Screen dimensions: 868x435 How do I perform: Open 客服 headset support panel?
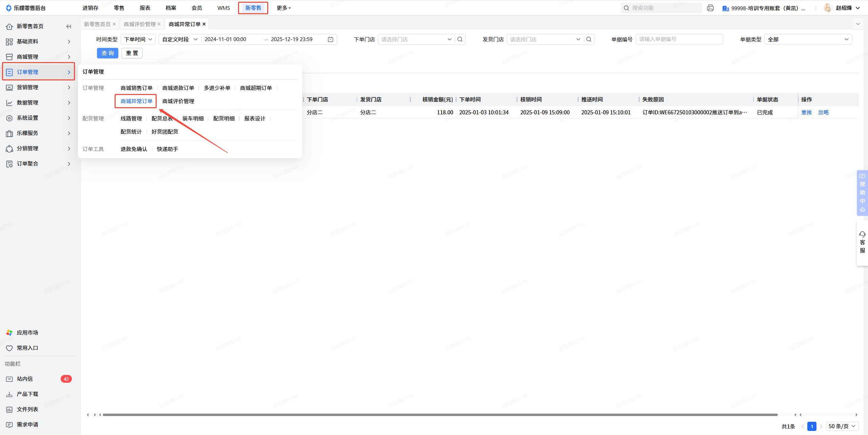click(x=862, y=242)
